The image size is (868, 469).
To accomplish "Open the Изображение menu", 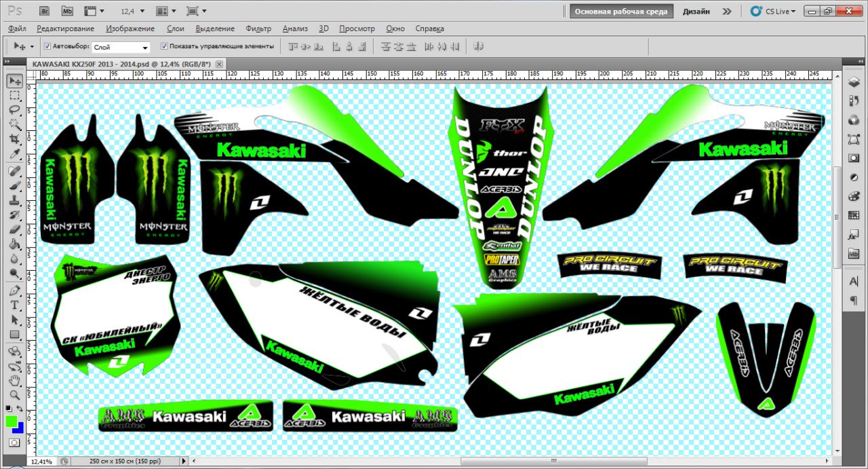I will [130, 29].
